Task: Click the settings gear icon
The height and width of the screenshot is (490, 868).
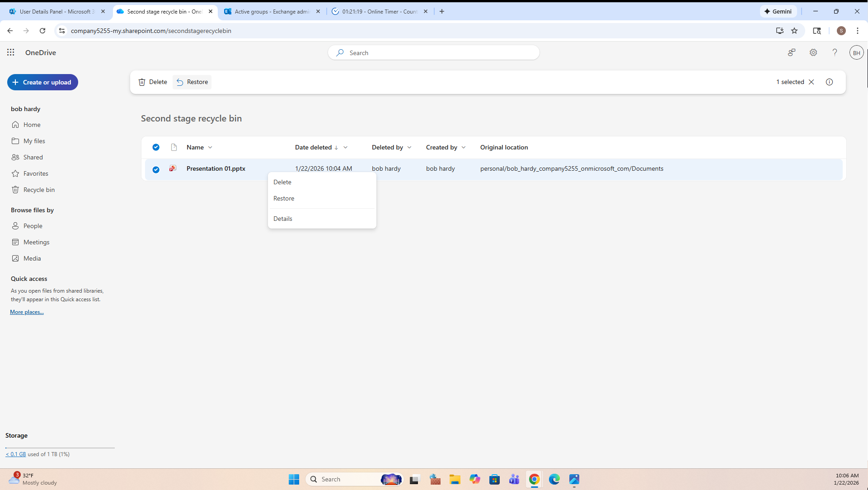Action: click(813, 52)
